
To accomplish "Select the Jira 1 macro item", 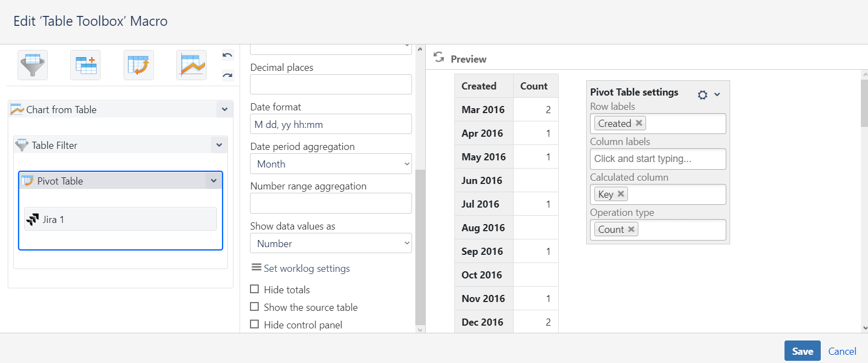I will (x=120, y=219).
